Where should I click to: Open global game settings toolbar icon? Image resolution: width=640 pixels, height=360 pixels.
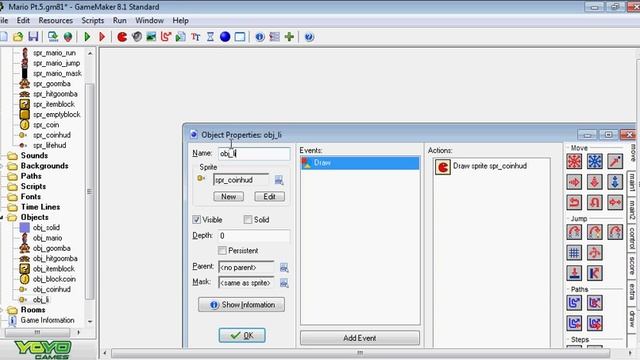275,37
